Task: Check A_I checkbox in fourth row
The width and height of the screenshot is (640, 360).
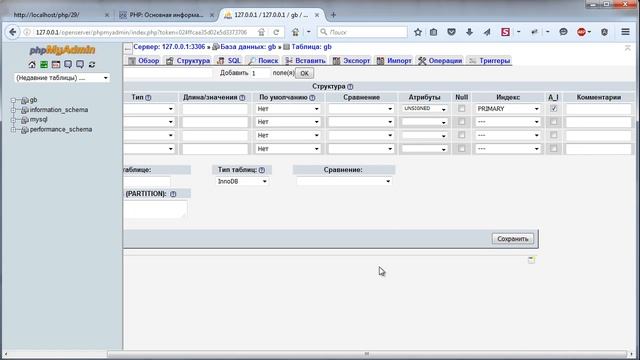Action: coord(553,149)
